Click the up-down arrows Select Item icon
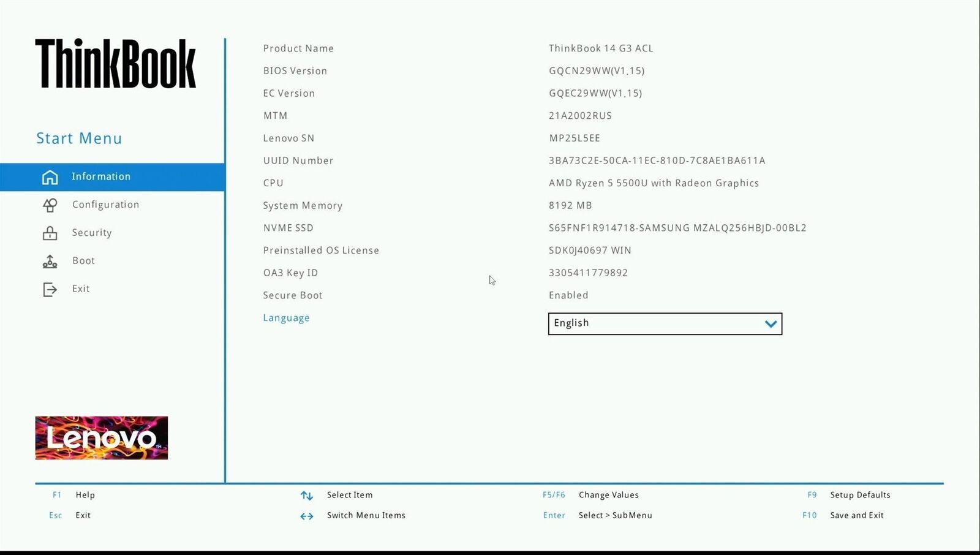980x555 pixels. click(x=307, y=496)
